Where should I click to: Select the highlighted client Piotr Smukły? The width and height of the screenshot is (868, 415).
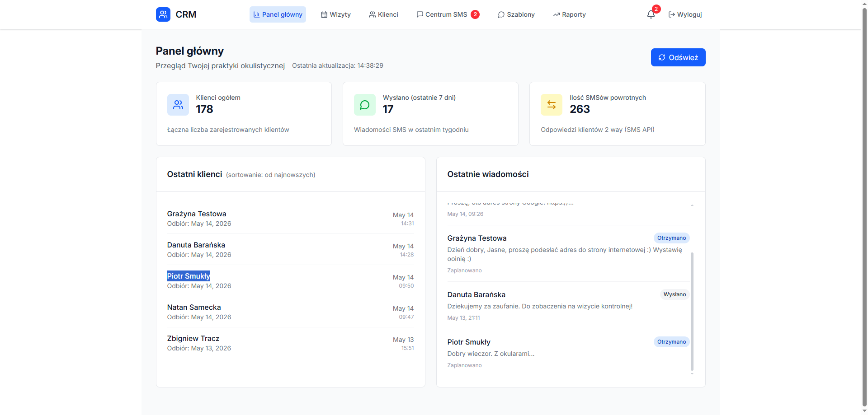189,276
